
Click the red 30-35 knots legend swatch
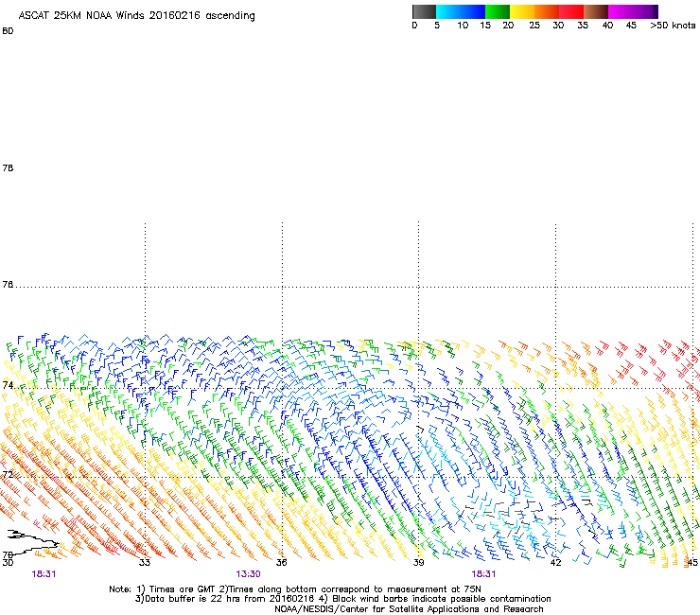click(571, 11)
